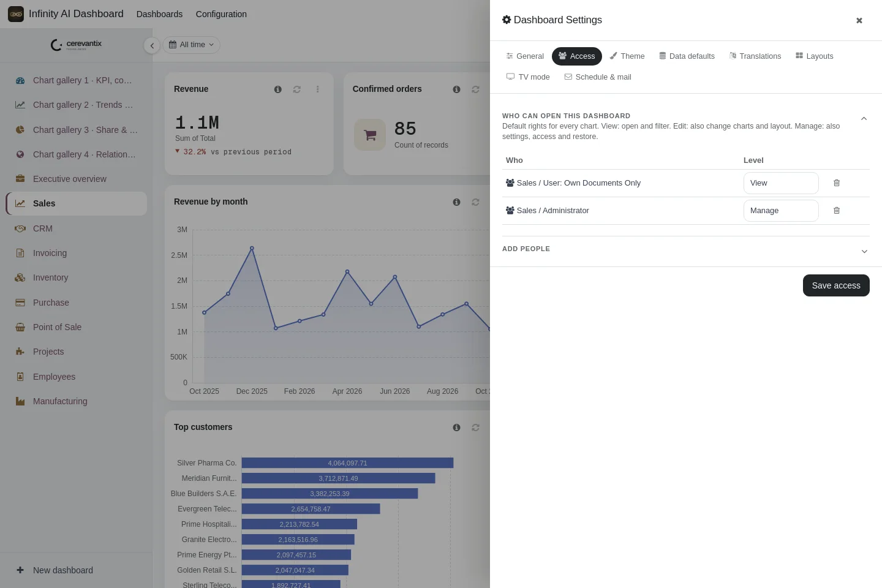The image size is (882, 588).
Task: Switch to the Layouts tab
Action: pyautogui.click(x=814, y=56)
